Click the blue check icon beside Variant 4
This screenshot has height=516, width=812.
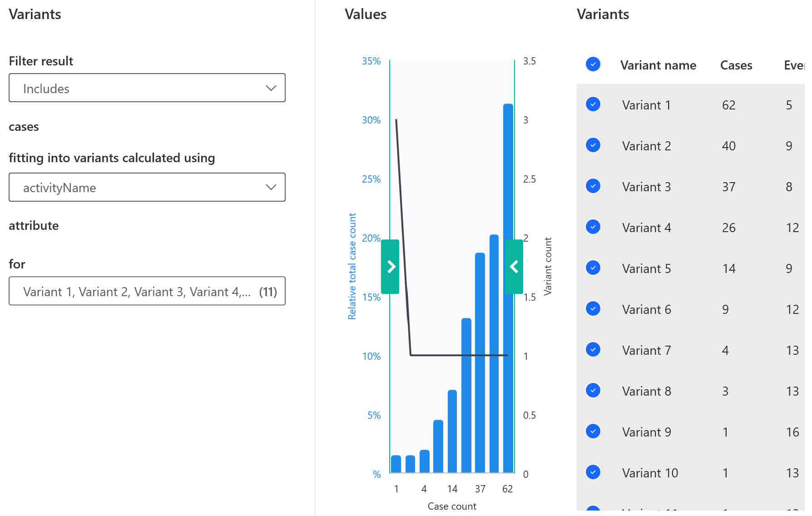(x=593, y=227)
